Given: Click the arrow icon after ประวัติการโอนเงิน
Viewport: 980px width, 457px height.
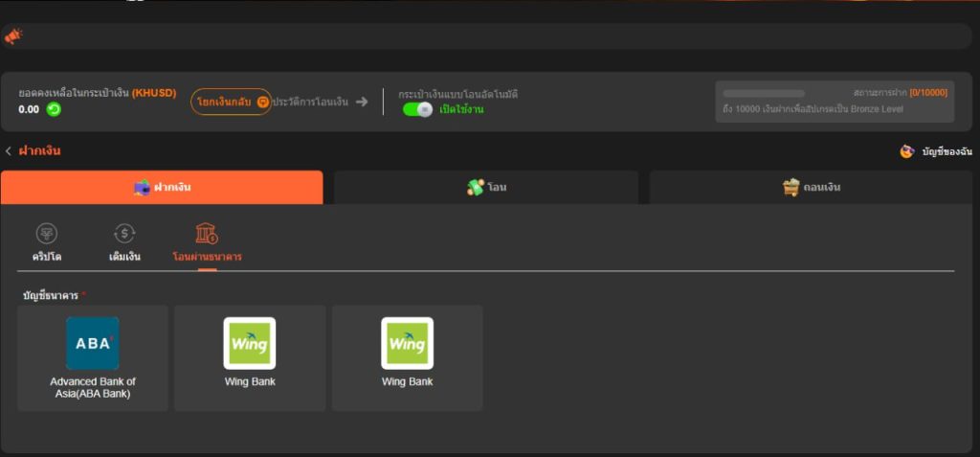Looking at the screenshot, I should (x=362, y=102).
